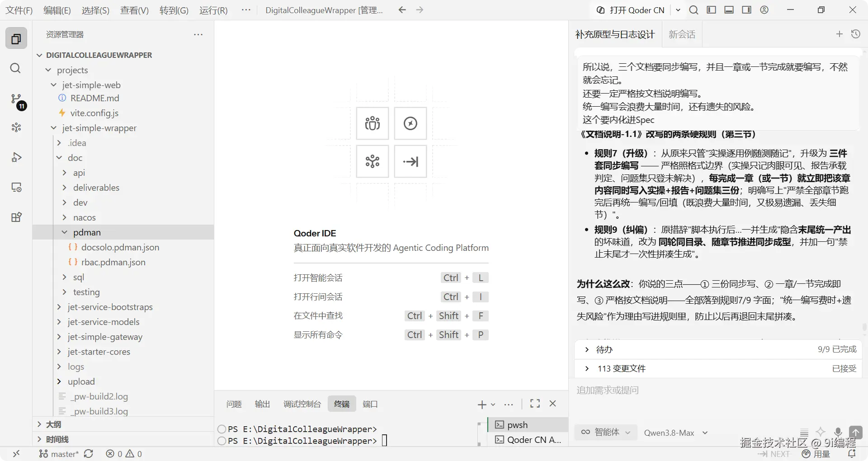Image resolution: width=868 pixels, height=461 pixels.
Task: Open notifications bell in status bar
Action: tap(852, 454)
